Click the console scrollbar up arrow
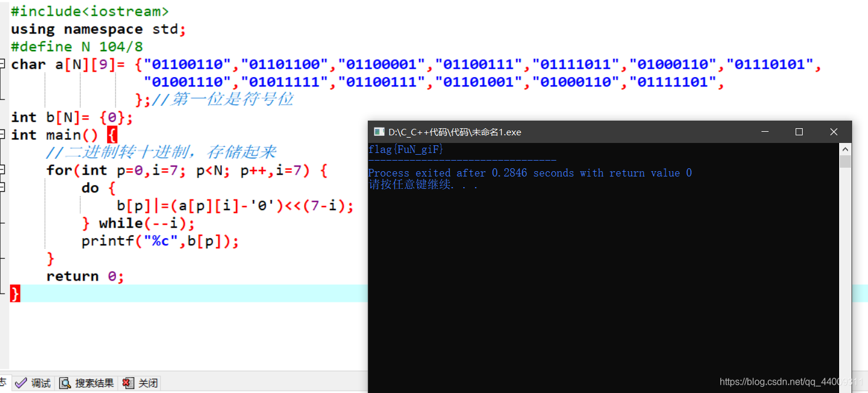Screen dimensions: 868x393 845,148
